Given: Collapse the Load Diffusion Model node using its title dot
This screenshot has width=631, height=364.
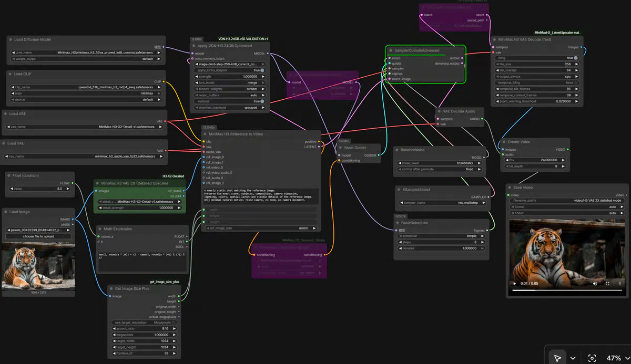Looking at the screenshot, I should pos(11,39).
